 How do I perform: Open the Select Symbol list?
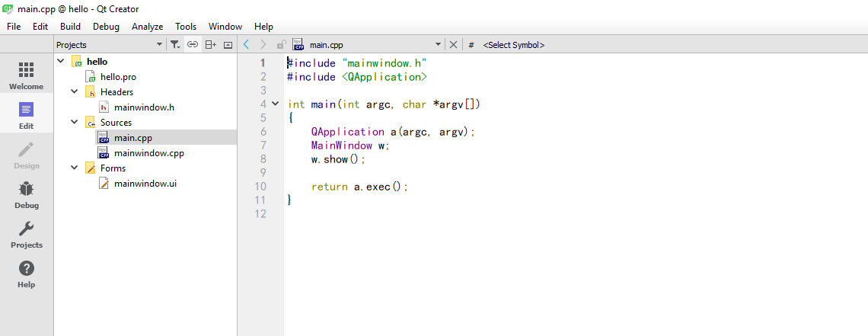click(x=514, y=45)
